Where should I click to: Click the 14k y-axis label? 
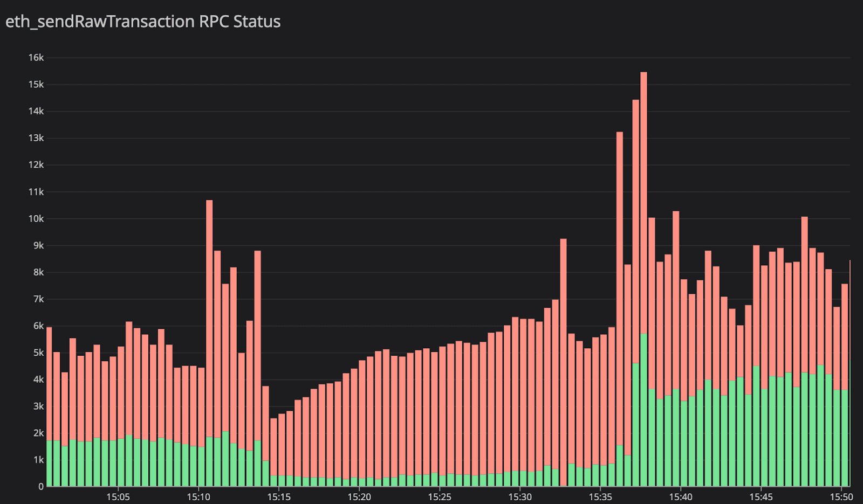(36, 111)
